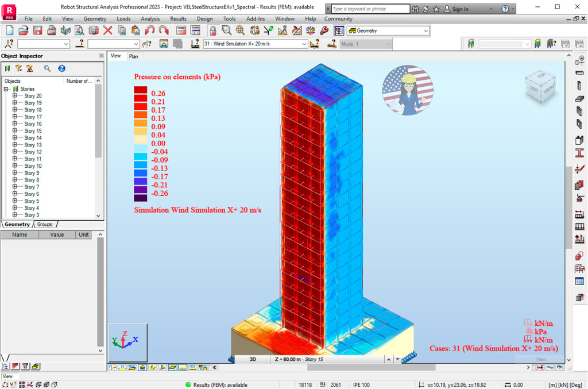588x389 pixels.
Task: Switch to the Plan tab
Action: coord(133,56)
